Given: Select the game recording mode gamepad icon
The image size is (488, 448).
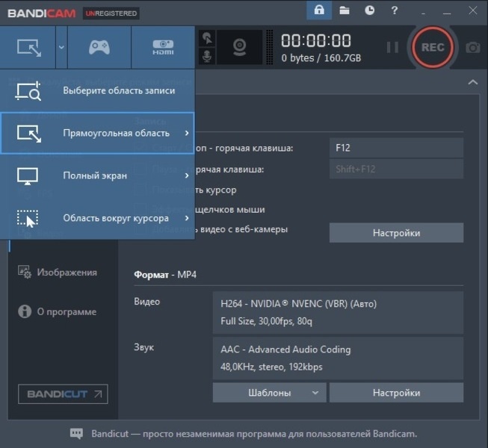Looking at the screenshot, I should [99, 47].
